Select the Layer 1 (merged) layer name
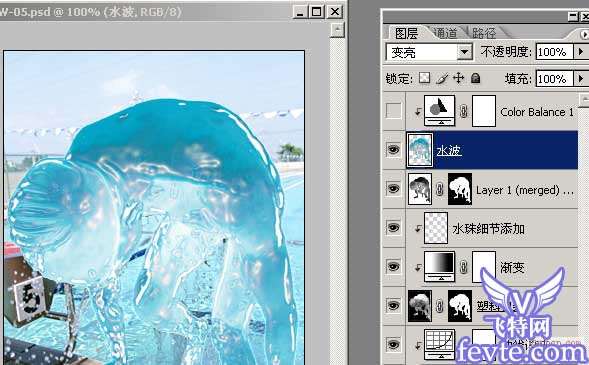 point(525,190)
